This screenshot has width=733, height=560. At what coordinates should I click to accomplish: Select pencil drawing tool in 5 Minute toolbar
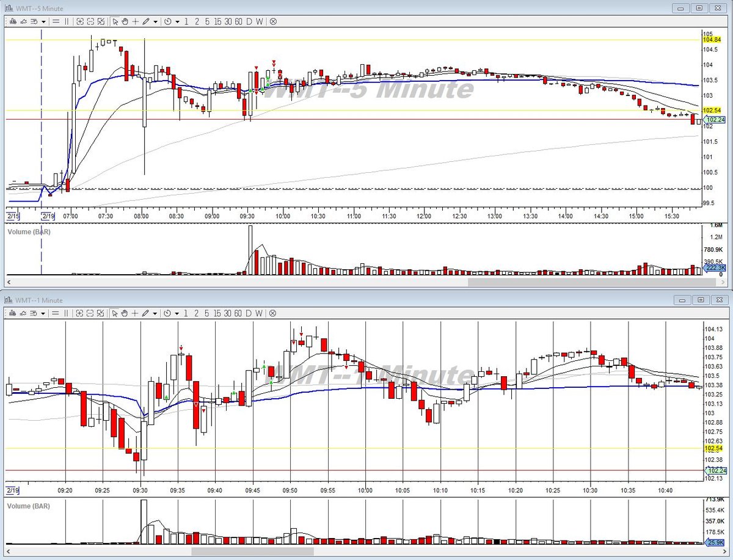(145, 21)
